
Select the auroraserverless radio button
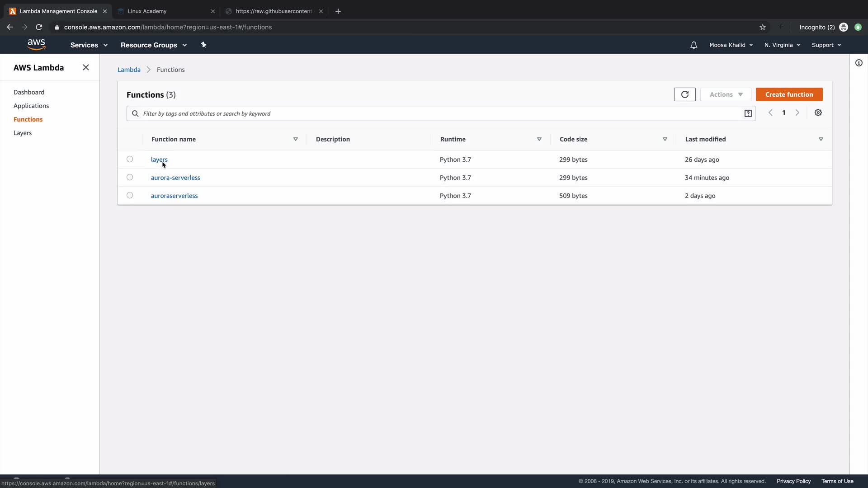[130, 195]
